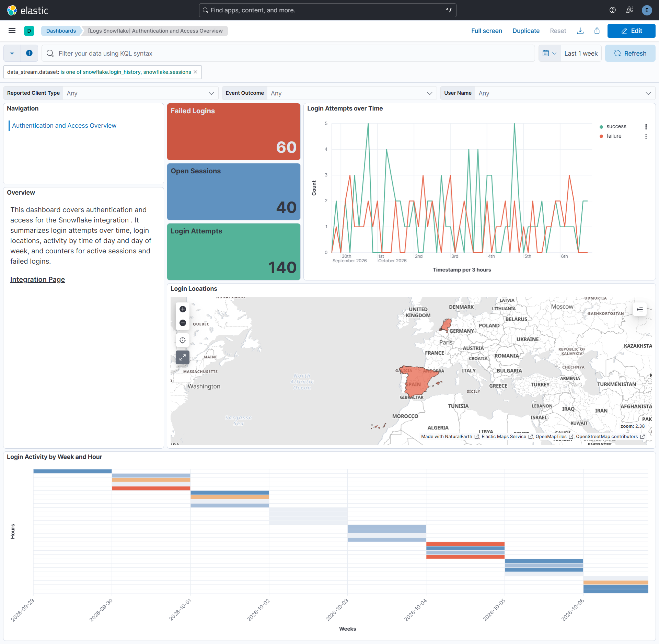Toggle the map full screen arrows icon

click(x=183, y=357)
